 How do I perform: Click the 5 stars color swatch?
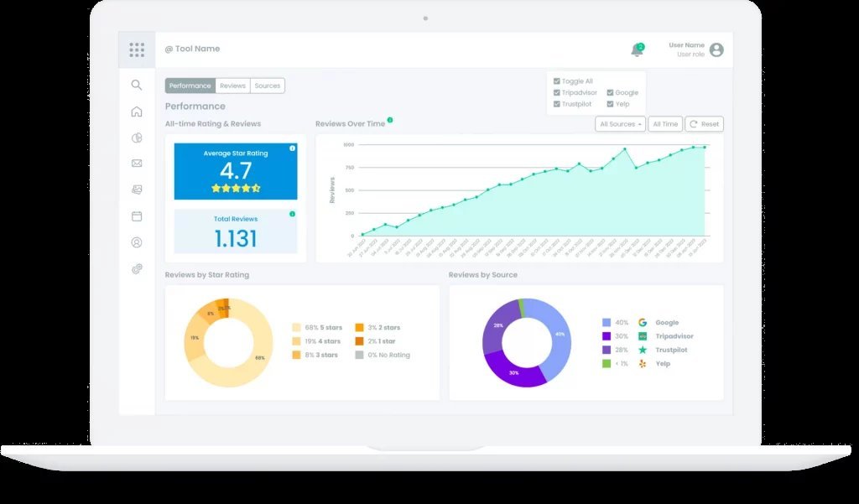point(296,328)
